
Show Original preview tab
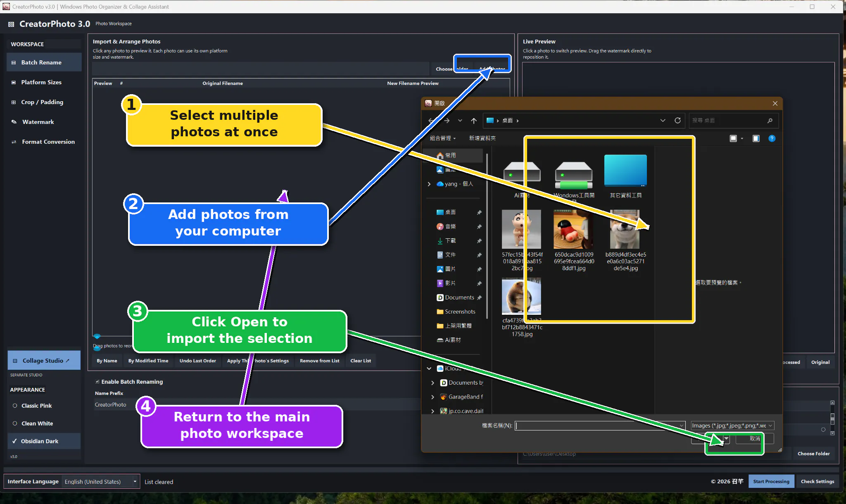click(x=820, y=362)
